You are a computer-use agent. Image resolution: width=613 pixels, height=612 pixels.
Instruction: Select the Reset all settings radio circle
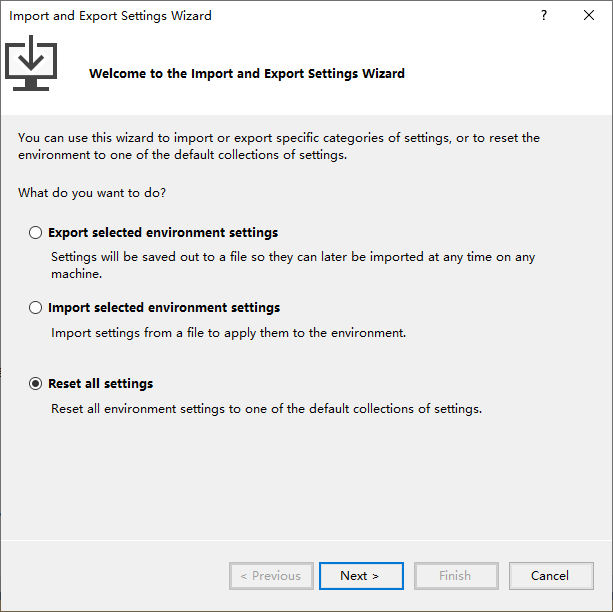point(36,383)
